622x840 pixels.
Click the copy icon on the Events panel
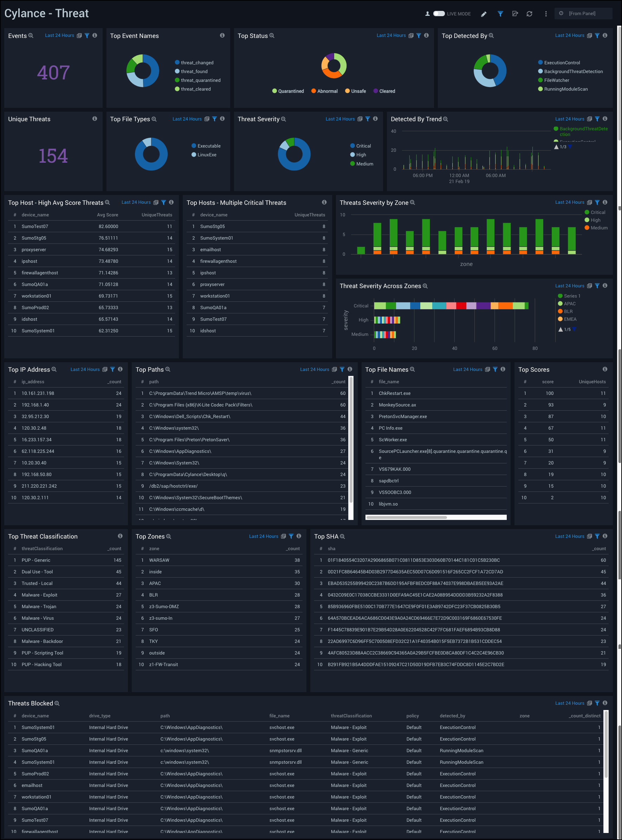[x=79, y=35]
